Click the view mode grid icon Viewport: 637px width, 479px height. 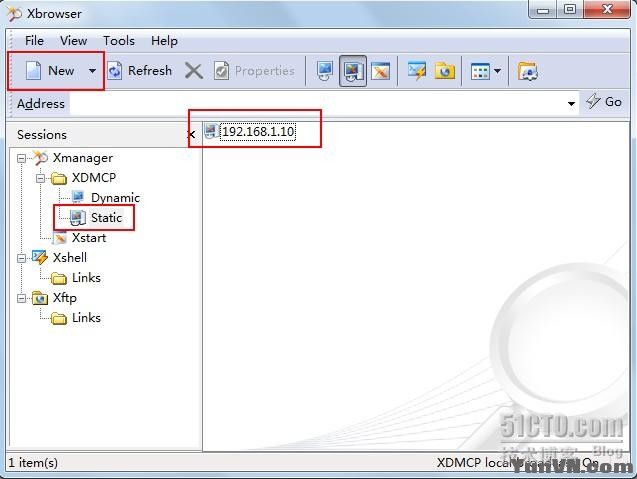point(480,72)
